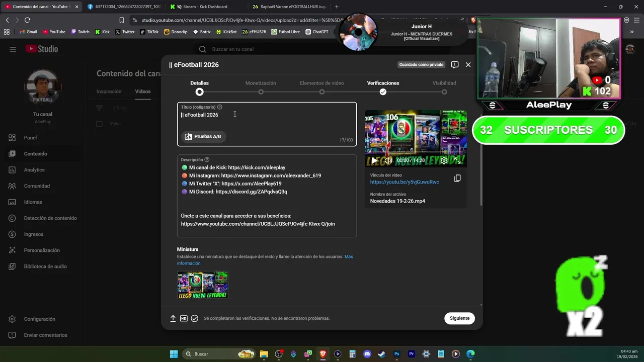Toggle the Studio hamburger menu
Screen dimensions: 644x362
click(x=13, y=49)
